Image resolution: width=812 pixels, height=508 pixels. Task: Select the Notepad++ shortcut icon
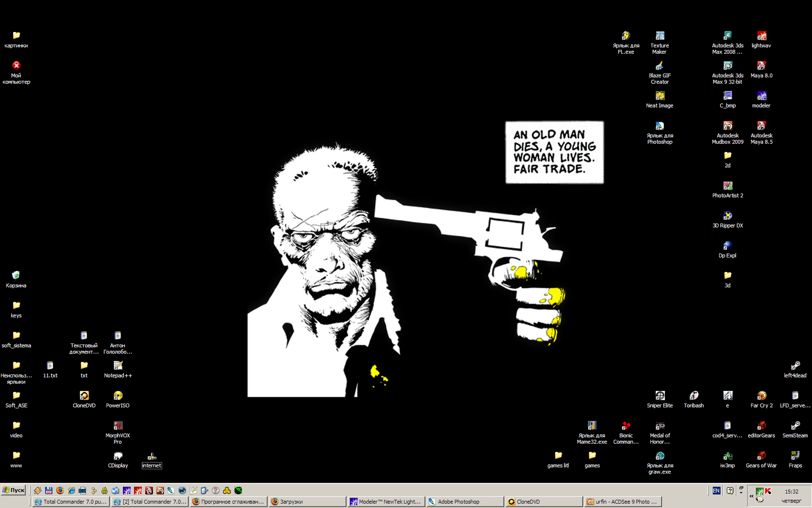pyautogui.click(x=118, y=370)
